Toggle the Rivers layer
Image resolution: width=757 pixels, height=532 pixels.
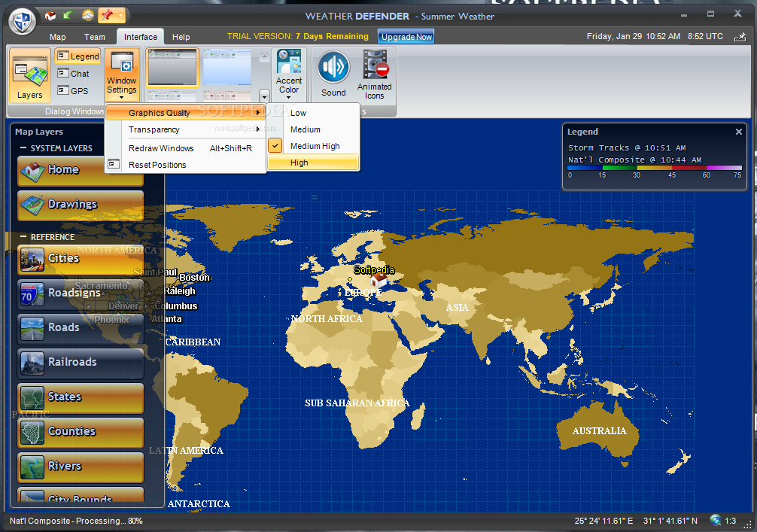click(81, 468)
